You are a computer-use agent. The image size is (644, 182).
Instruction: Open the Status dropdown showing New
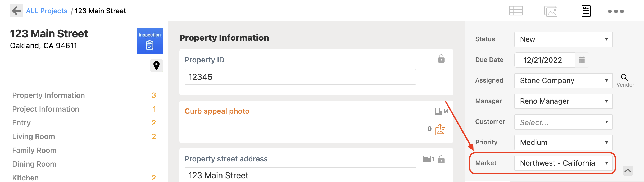(563, 39)
